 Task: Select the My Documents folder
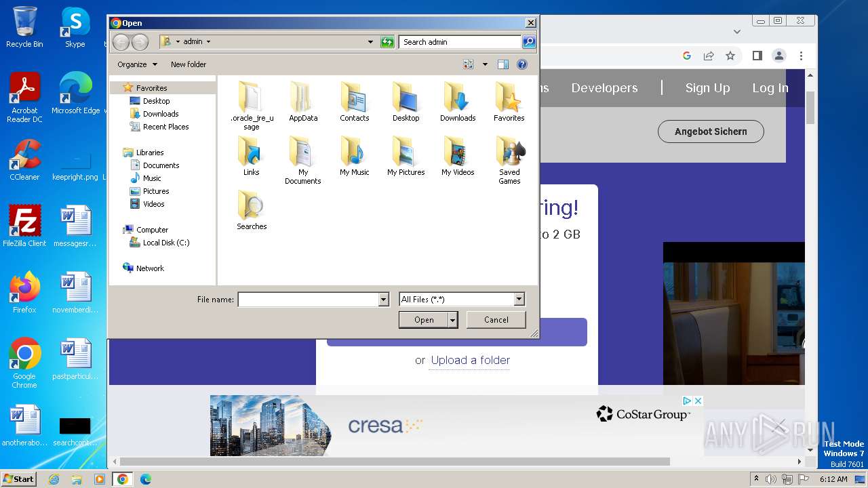pos(303,160)
